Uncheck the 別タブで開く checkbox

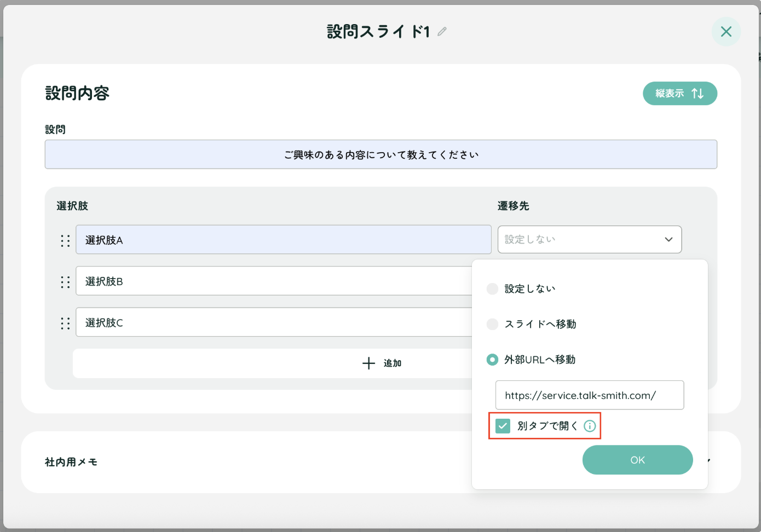pyautogui.click(x=503, y=426)
